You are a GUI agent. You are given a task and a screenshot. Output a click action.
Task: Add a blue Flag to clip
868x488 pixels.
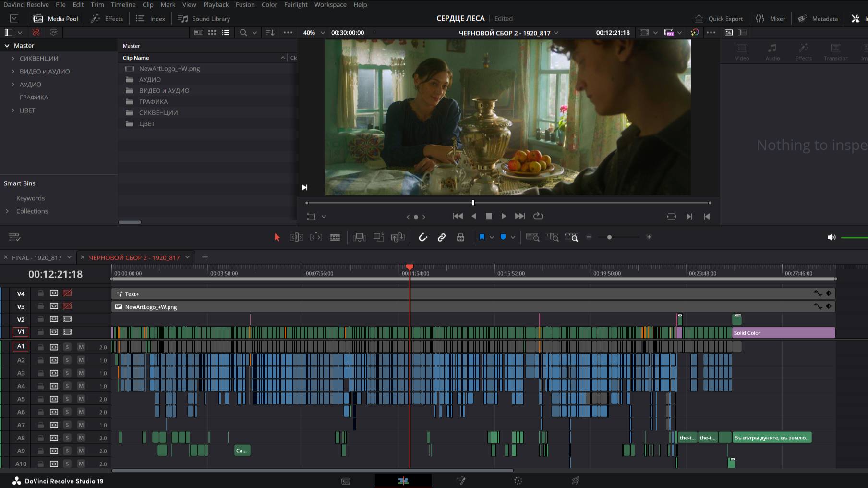pyautogui.click(x=482, y=237)
